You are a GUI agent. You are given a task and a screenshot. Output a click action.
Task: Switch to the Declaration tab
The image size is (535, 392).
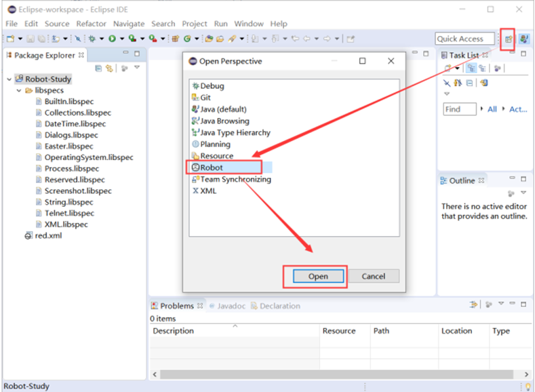(276, 306)
